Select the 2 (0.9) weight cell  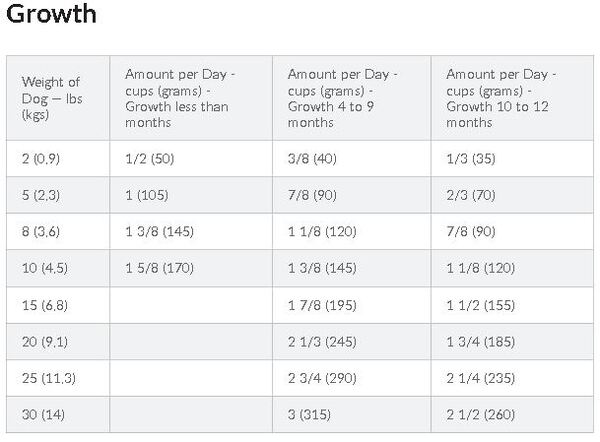(x=58, y=158)
